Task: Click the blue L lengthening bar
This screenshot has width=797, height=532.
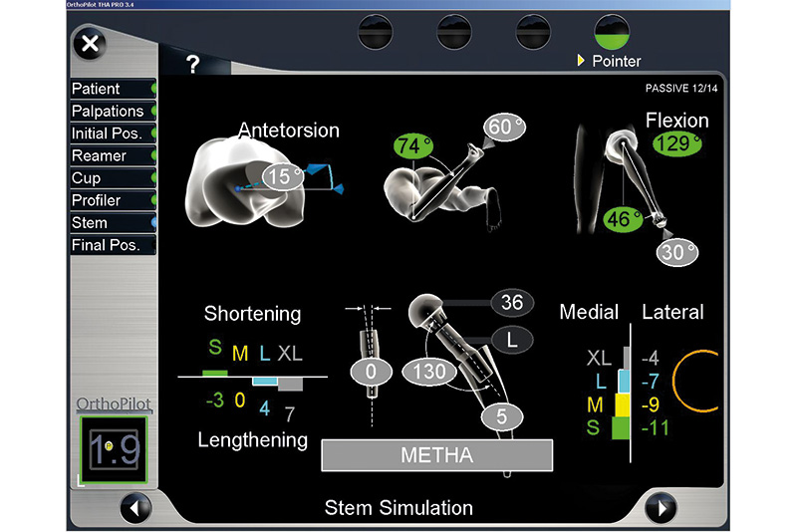Action: 265,382
